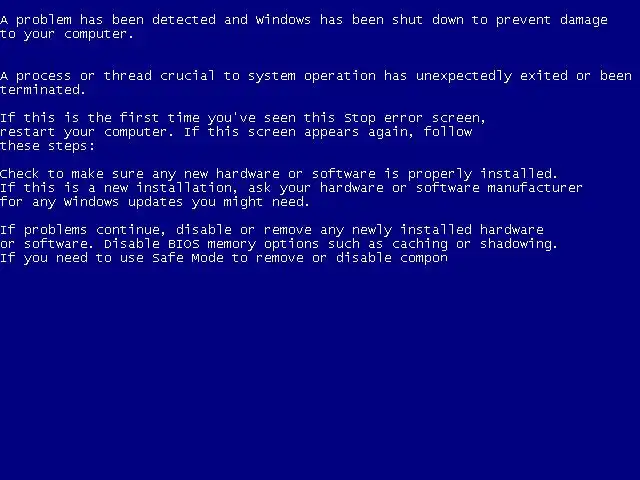This screenshot has width=640, height=480.
Task: Click the phrase "Stop error screen,"
Action: [415, 118]
